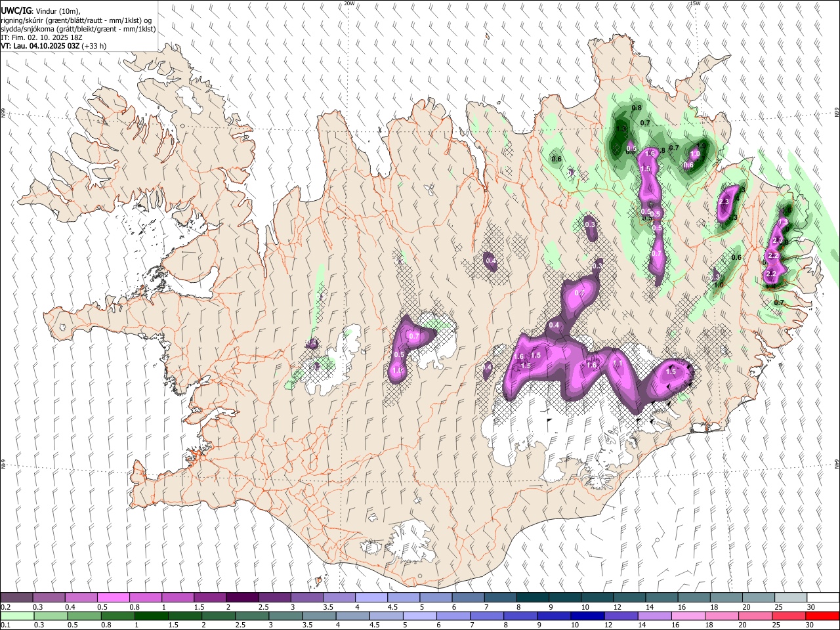840x630 pixels.
Task: Click the '1.1' value in the snow band
Action: point(618,363)
